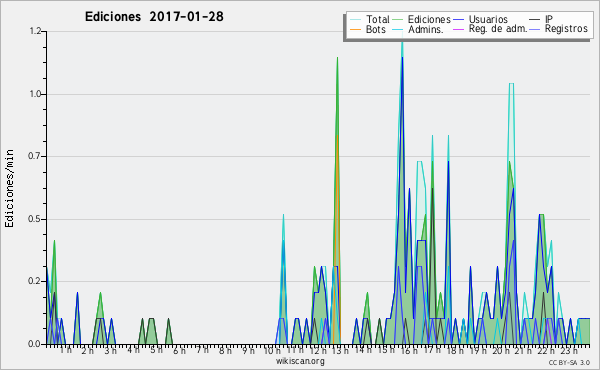Image resolution: width=600 pixels, height=370 pixels.
Task: Click the '5 h' x-axis tick label
Action: pos(156,350)
